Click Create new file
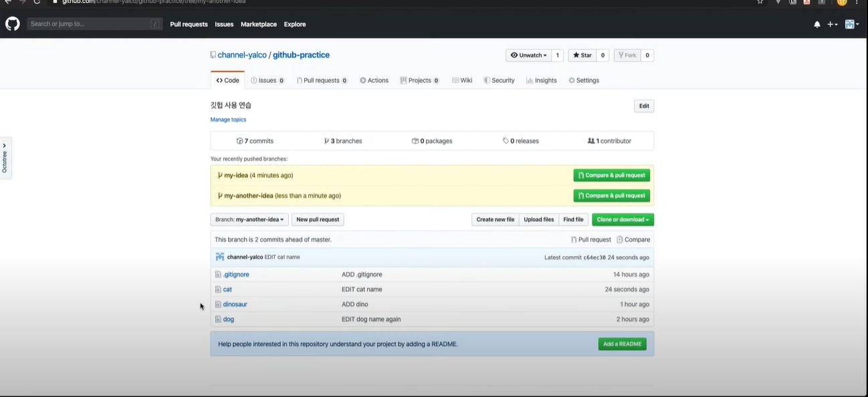 click(x=496, y=219)
